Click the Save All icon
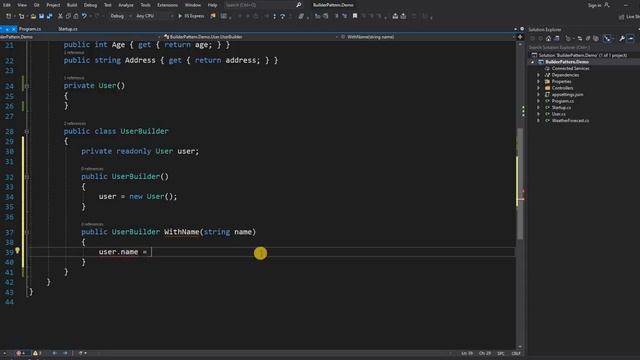This screenshot has width=640, height=360. (x=49, y=16)
